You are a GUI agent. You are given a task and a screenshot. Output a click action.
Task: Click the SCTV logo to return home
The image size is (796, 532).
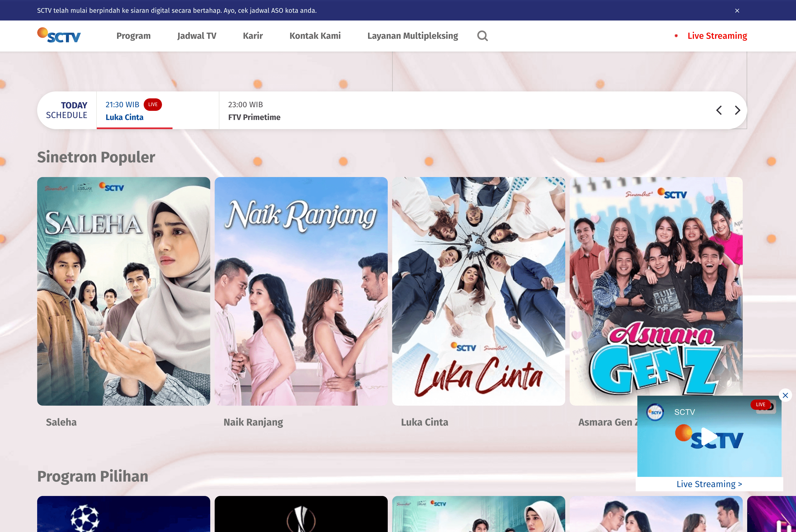click(x=59, y=35)
